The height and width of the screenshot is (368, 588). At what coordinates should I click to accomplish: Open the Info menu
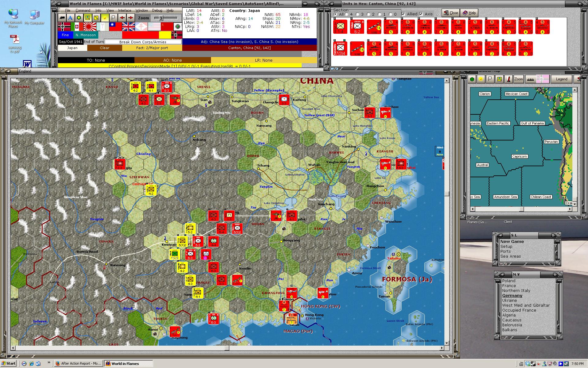98,10
